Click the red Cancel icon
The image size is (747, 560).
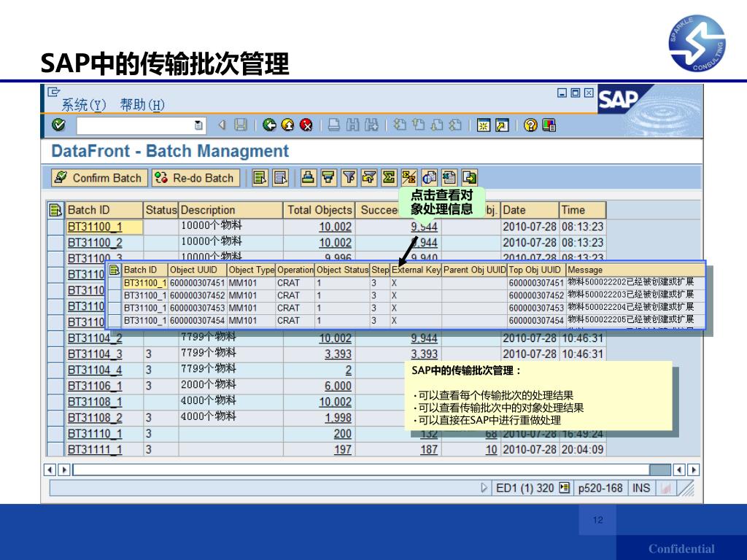click(x=306, y=125)
